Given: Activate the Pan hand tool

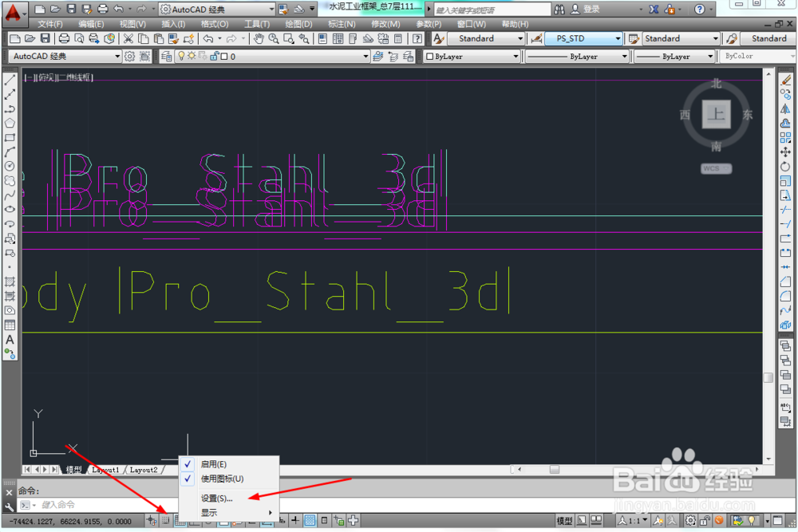Looking at the screenshot, I should 259,38.
